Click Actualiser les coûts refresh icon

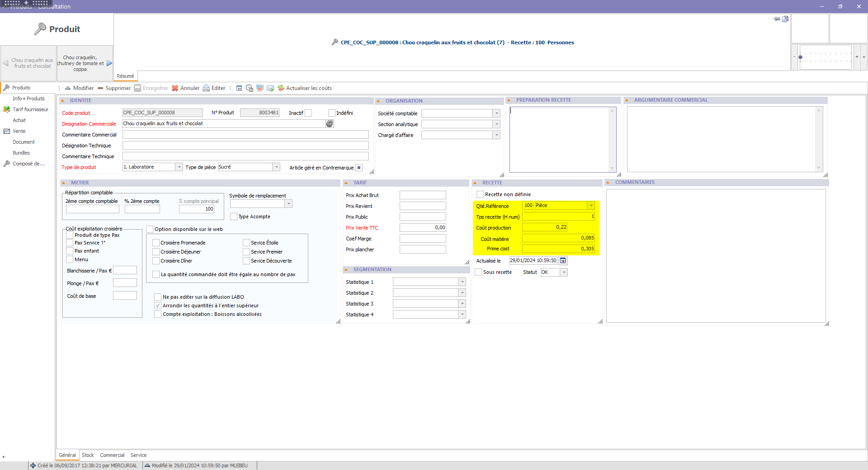(x=281, y=88)
